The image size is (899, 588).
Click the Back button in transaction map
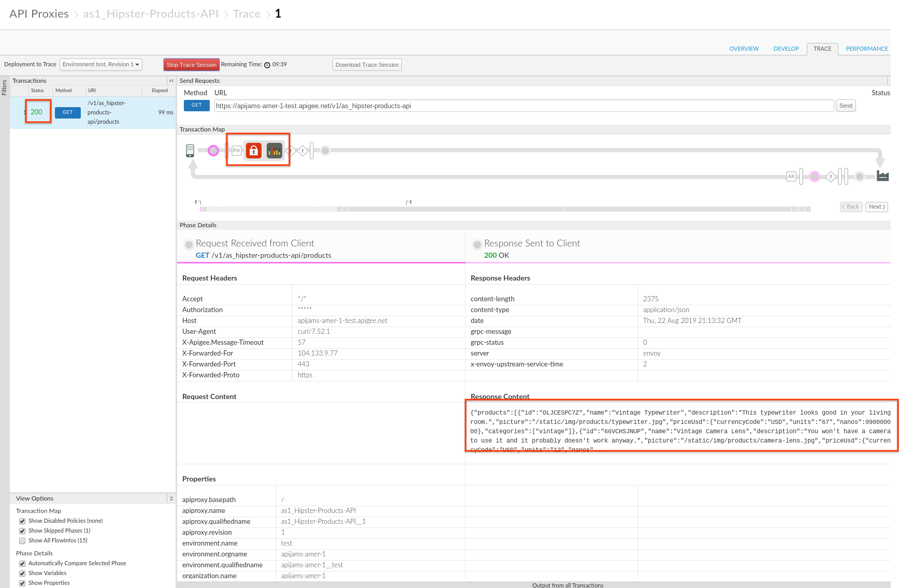click(x=851, y=207)
